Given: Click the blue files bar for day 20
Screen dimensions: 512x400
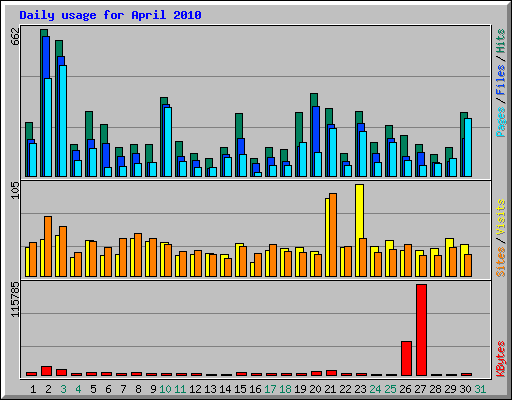Looking at the screenshot, I should pyautogui.click(x=316, y=130).
